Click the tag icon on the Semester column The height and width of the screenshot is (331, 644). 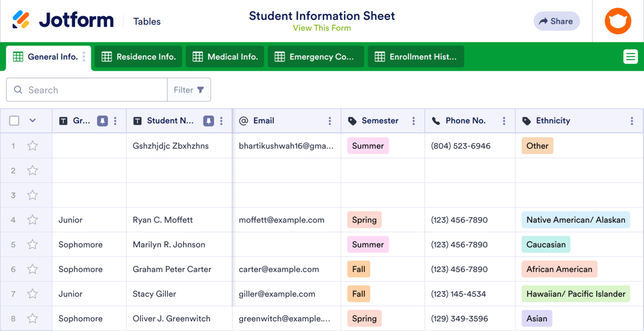352,120
